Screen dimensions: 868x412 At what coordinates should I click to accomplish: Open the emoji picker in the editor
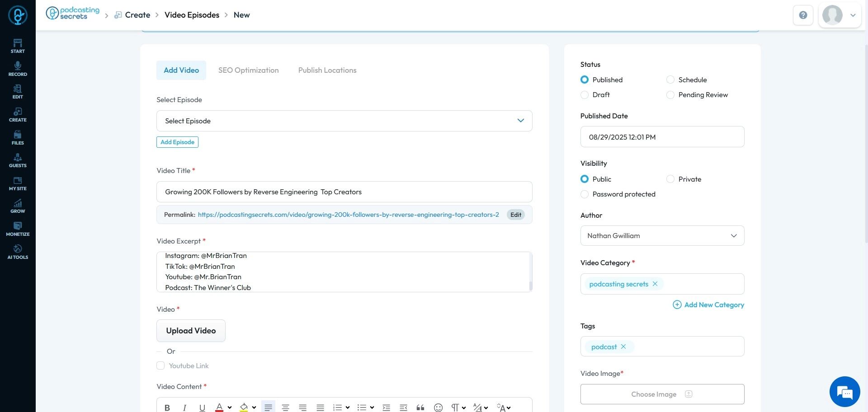438,407
